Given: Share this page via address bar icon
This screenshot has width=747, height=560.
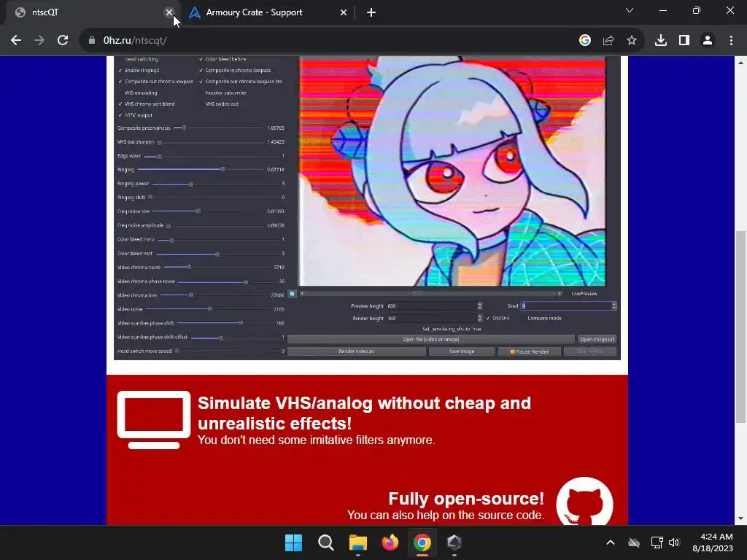Looking at the screenshot, I should (x=608, y=41).
